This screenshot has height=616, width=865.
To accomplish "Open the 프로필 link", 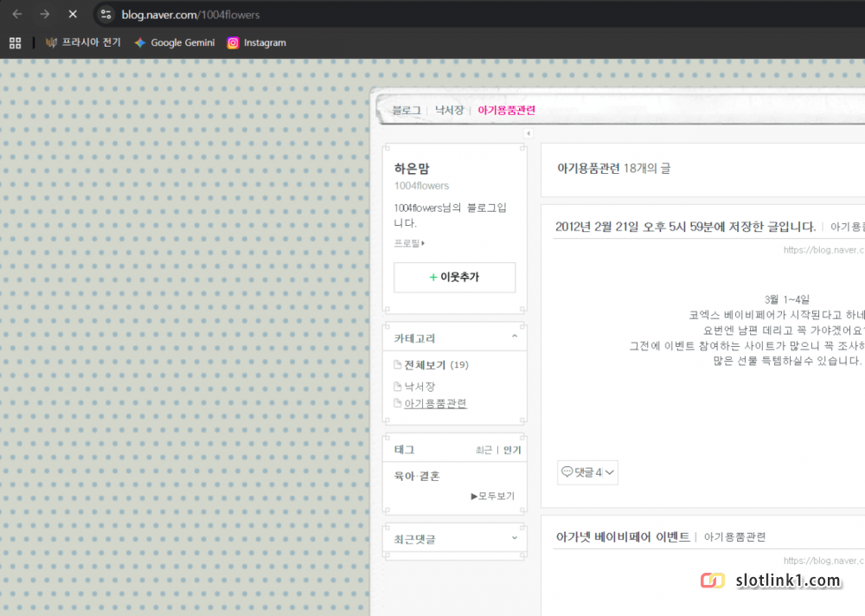I will (x=408, y=243).
